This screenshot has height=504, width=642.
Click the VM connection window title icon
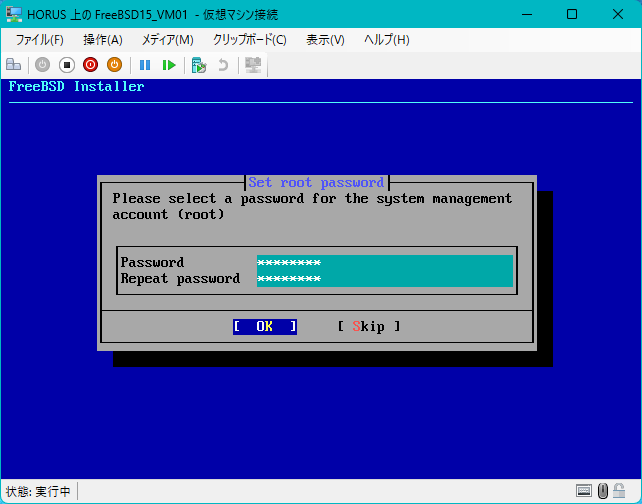pyautogui.click(x=14, y=14)
